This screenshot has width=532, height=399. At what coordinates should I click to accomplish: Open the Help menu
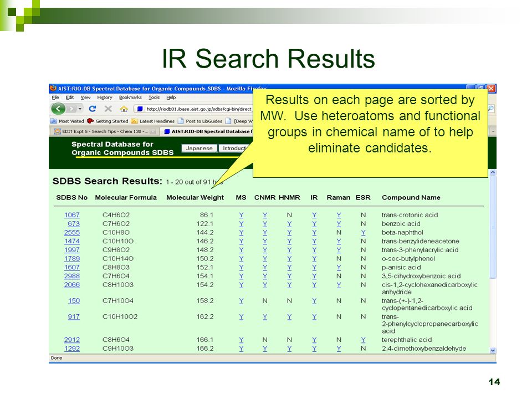coord(171,98)
